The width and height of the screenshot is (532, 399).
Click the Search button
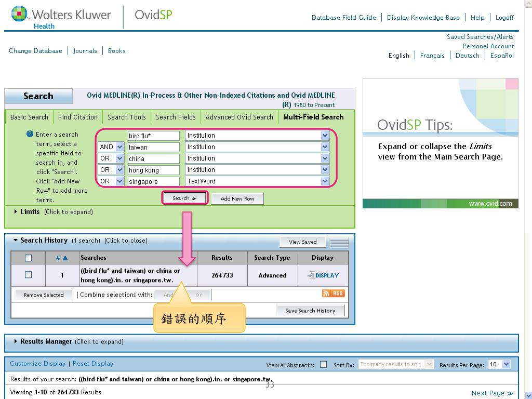coord(184,198)
